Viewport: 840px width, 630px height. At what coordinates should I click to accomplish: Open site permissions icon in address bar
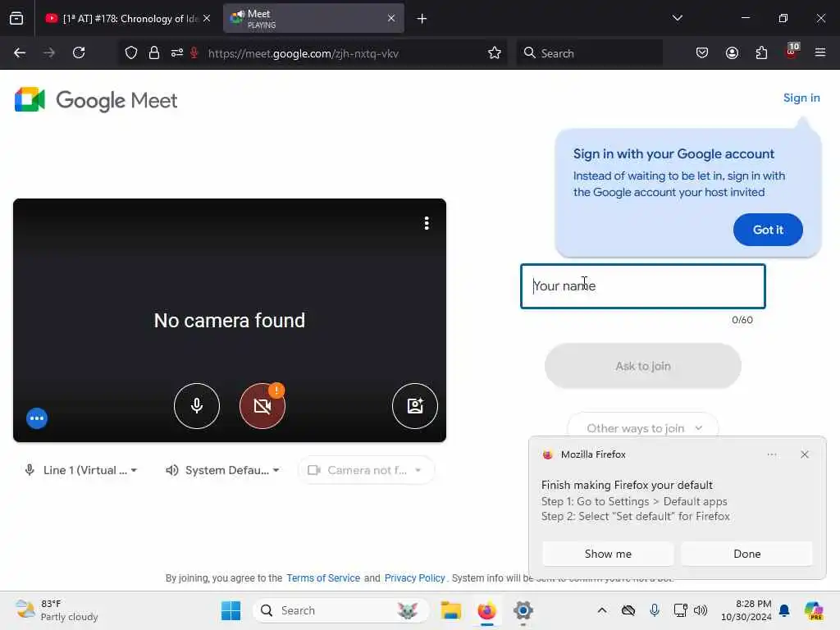pos(177,53)
